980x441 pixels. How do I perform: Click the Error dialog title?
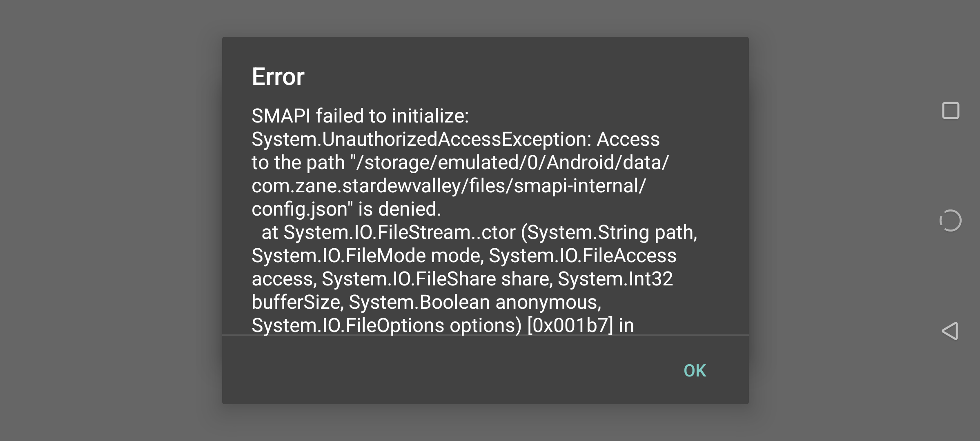(278, 76)
